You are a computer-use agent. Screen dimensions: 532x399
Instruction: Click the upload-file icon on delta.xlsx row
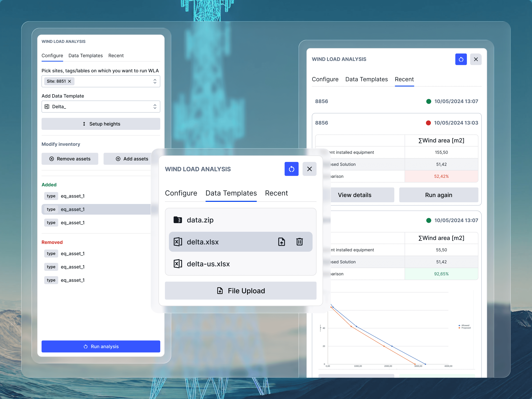[x=281, y=242]
